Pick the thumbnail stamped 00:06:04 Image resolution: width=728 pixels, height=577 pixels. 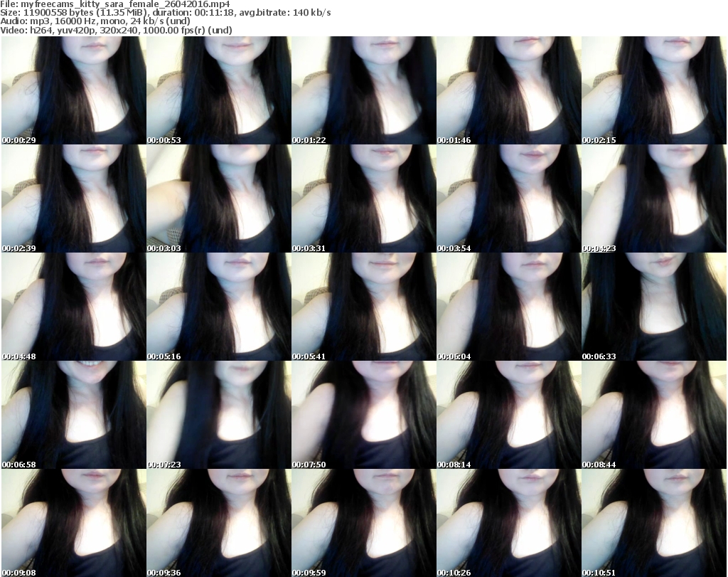coord(509,307)
